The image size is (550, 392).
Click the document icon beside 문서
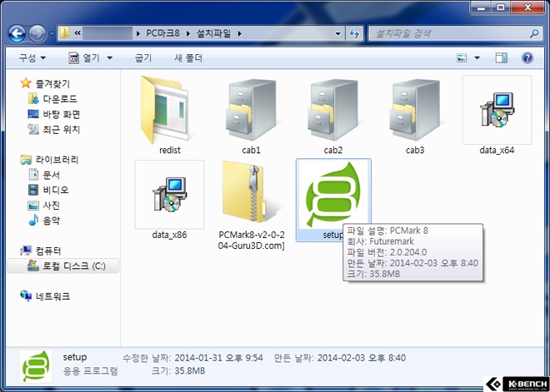(x=33, y=175)
